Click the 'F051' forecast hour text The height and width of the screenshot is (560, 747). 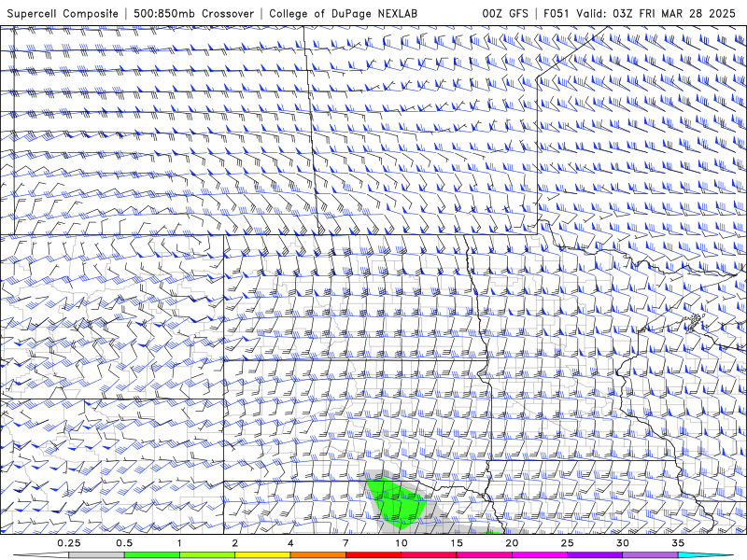557,13
